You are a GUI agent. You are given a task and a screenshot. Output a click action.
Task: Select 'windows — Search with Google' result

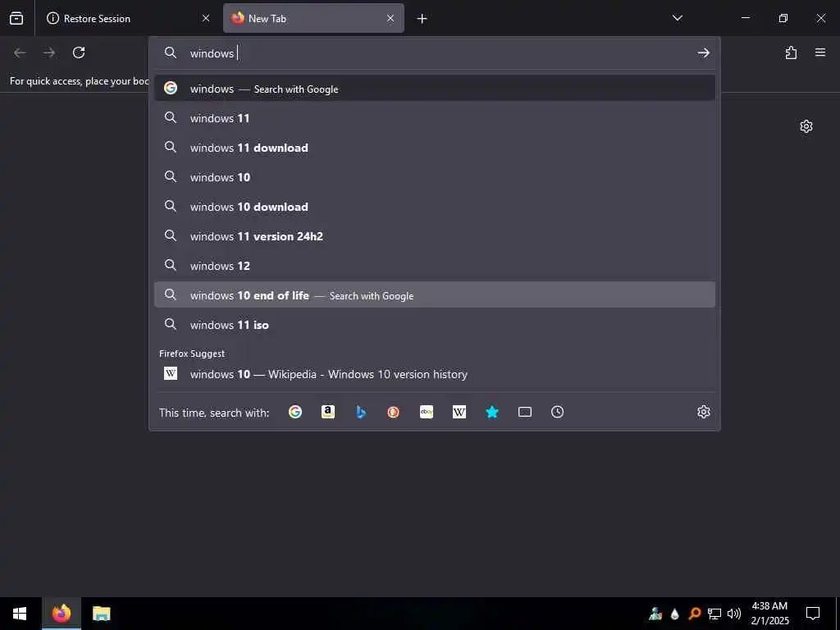click(x=435, y=89)
